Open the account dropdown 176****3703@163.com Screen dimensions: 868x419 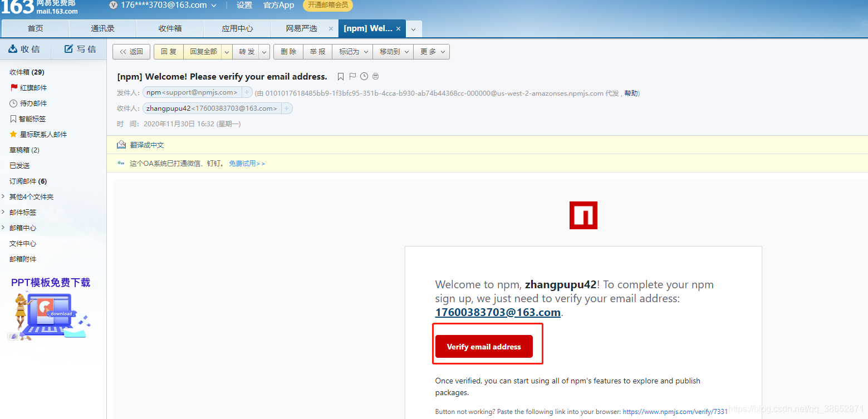coord(169,5)
